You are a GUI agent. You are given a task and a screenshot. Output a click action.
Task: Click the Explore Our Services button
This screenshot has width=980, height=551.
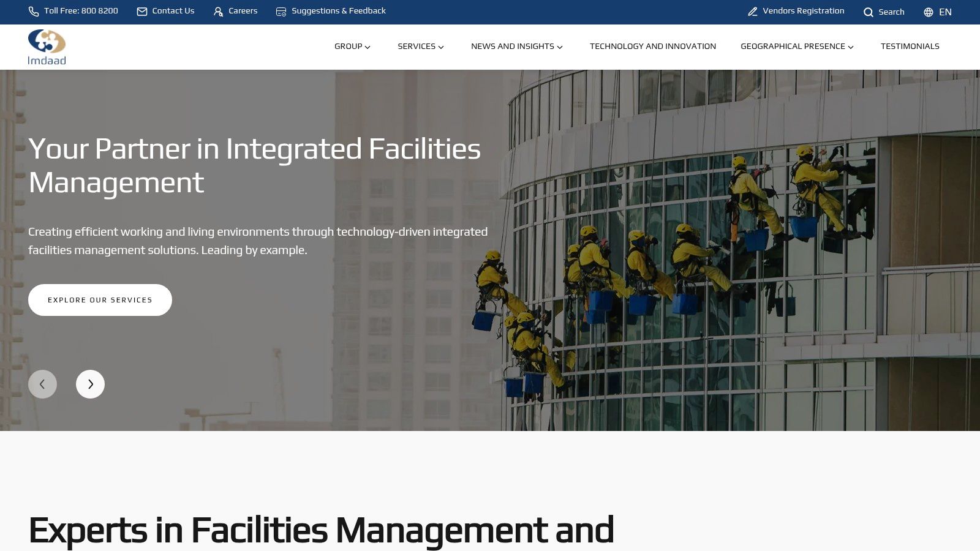pos(100,300)
